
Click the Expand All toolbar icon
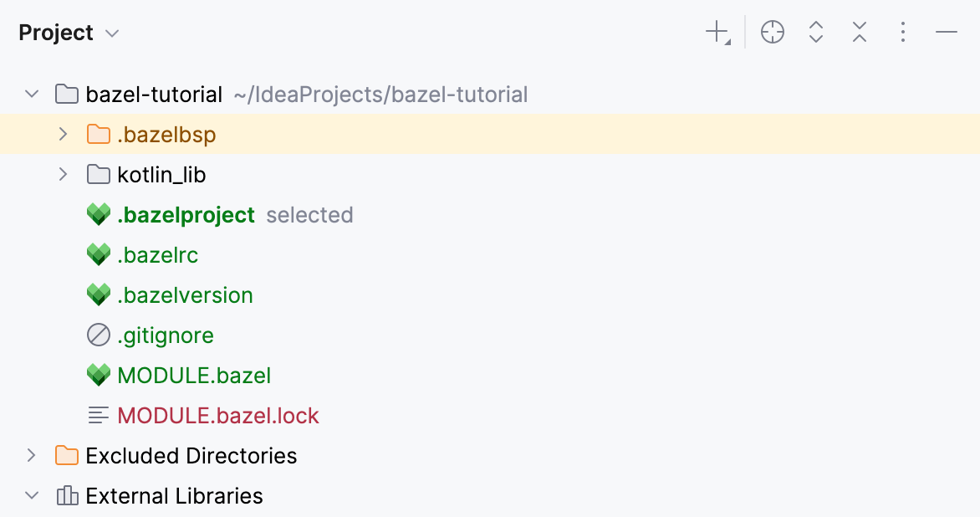tap(815, 32)
